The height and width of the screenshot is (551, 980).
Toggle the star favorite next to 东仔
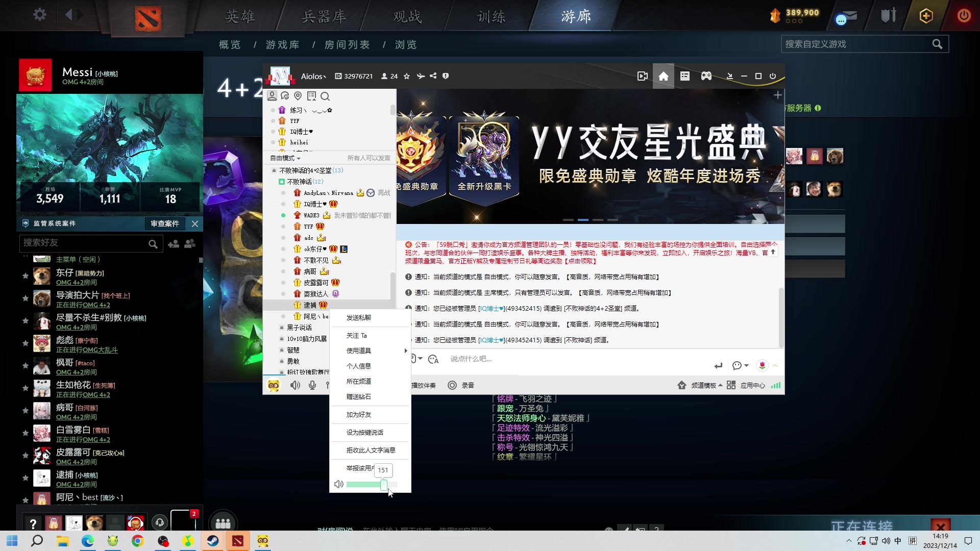tap(25, 276)
